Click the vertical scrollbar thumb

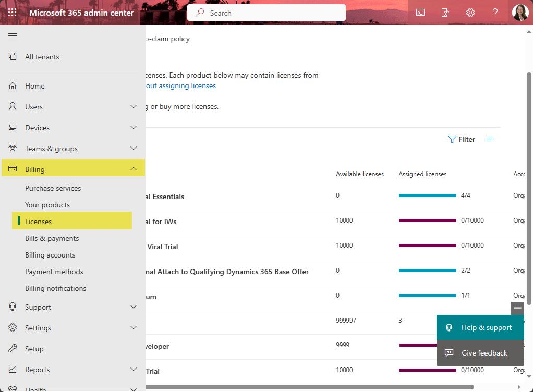coord(529,189)
